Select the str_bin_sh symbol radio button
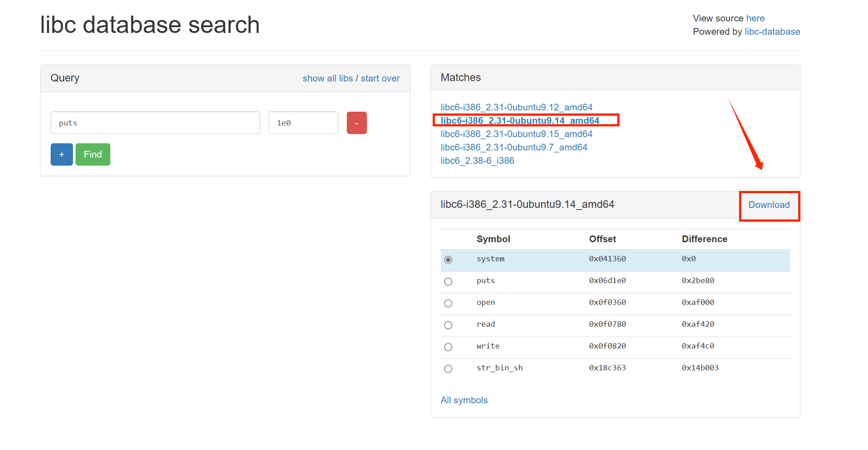Viewport: 868px width, 450px height. point(448,369)
